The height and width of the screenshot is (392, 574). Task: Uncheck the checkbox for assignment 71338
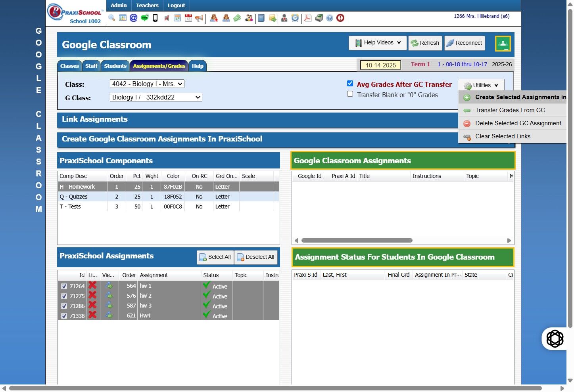pyautogui.click(x=64, y=316)
